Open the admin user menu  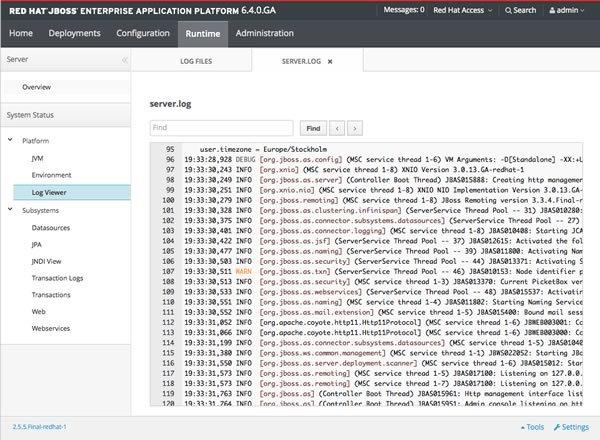[x=571, y=10]
